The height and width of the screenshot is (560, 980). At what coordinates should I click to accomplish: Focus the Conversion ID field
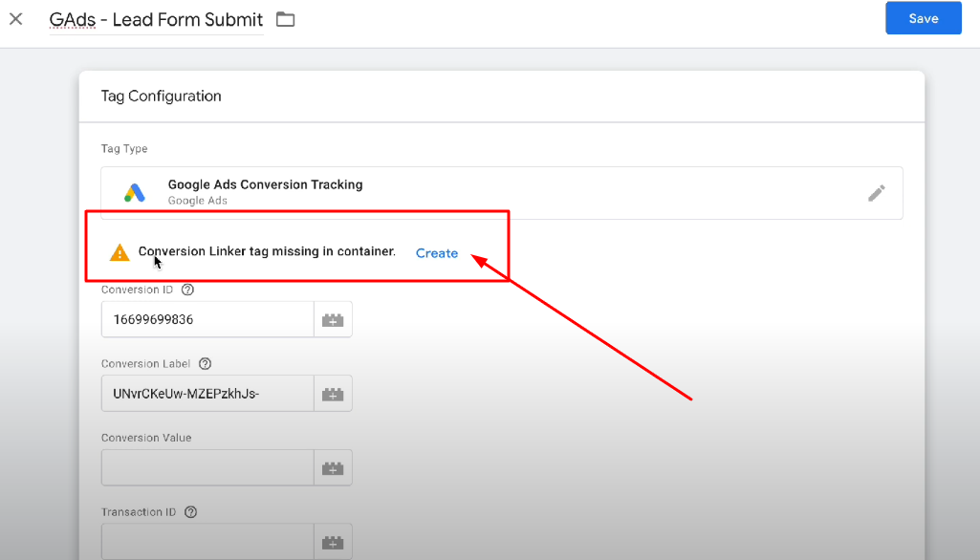[207, 319]
